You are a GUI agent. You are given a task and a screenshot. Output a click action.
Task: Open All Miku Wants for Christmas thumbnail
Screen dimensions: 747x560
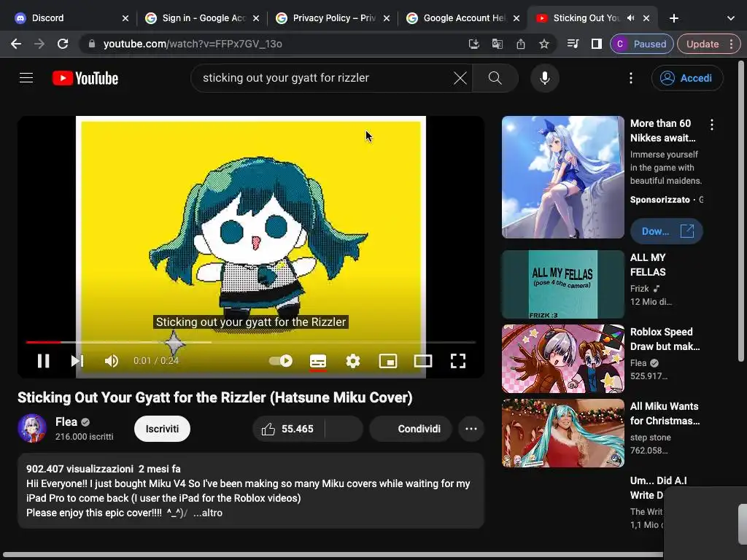(562, 433)
